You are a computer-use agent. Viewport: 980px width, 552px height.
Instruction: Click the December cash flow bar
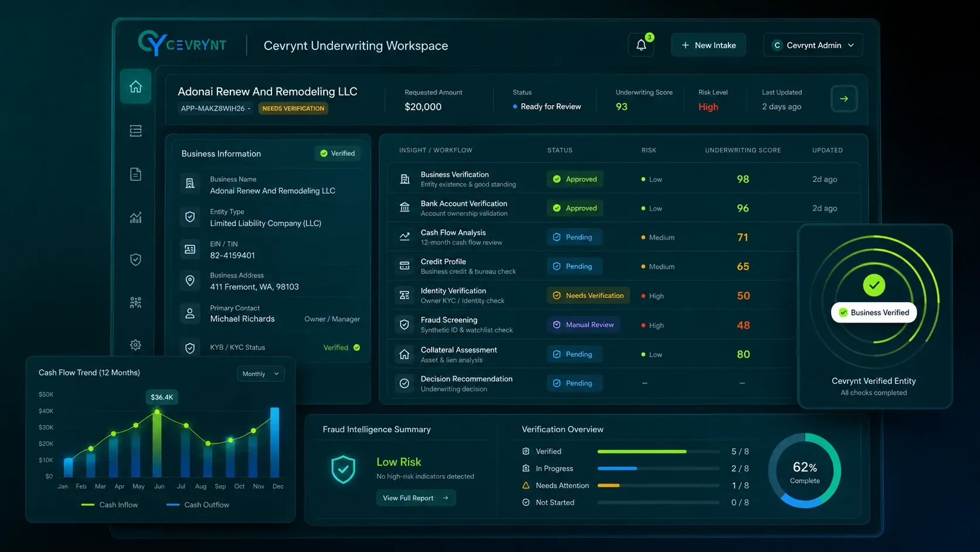coord(274,442)
